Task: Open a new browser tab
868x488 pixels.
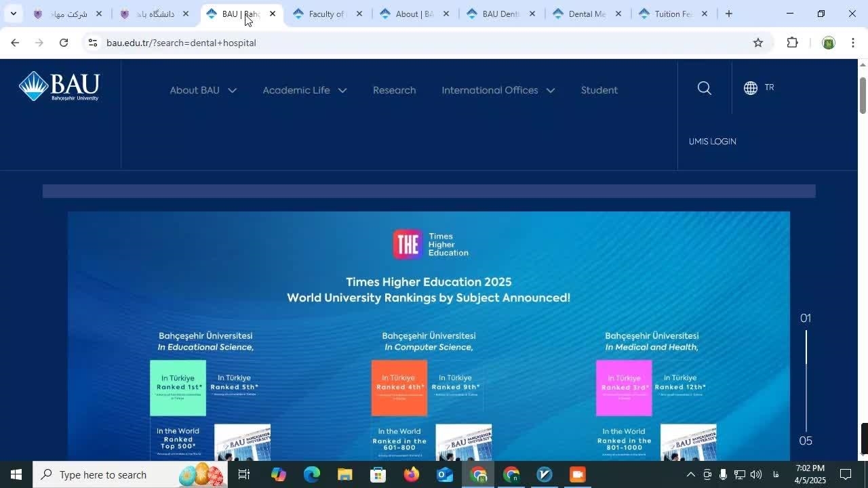Action: click(728, 14)
